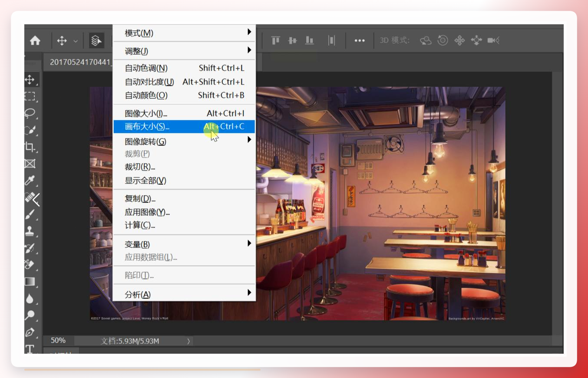Open the status bar info chevron menu
The height and width of the screenshot is (378, 588).
point(188,341)
